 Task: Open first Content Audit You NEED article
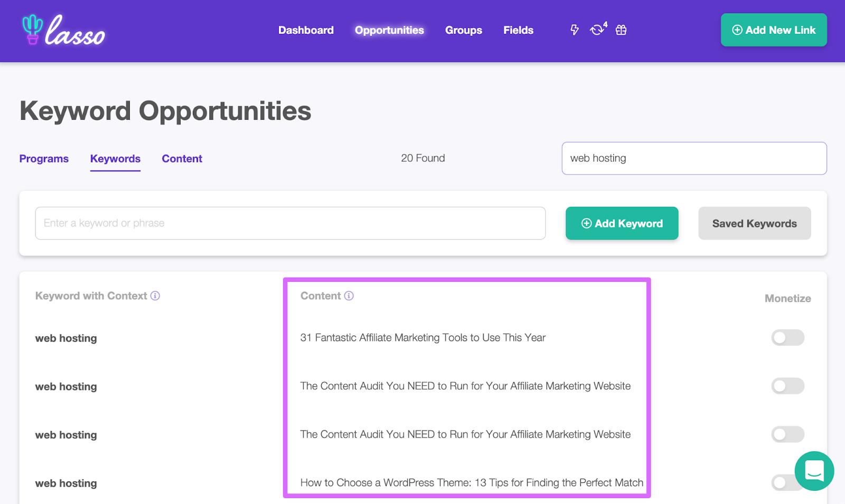coord(465,386)
